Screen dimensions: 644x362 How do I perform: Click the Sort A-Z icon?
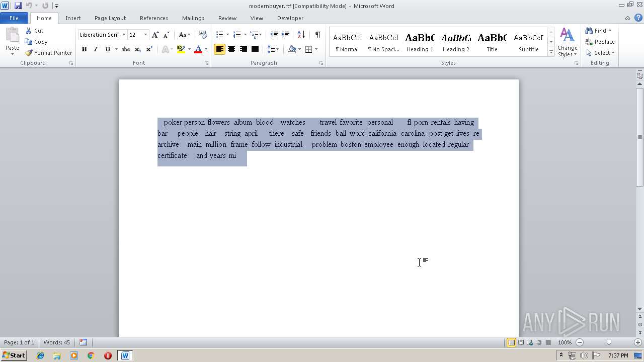(x=301, y=35)
